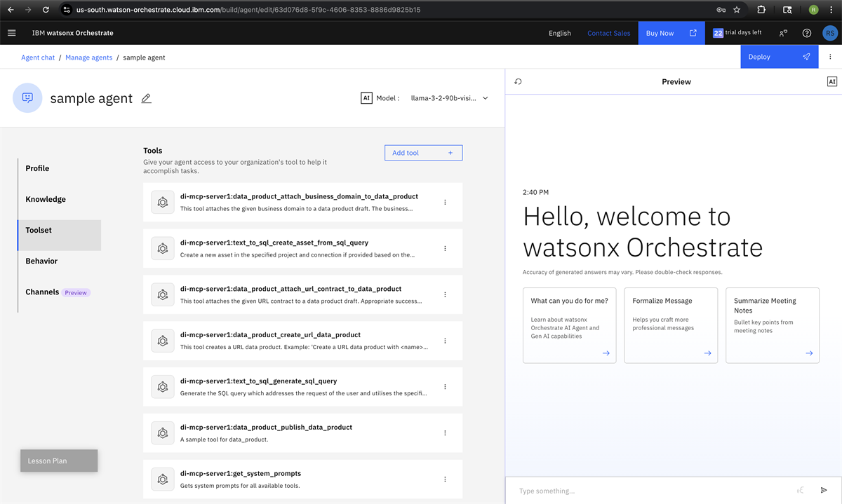Click the send message arrow icon
Image resolution: width=842 pixels, height=504 pixels.
(x=824, y=491)
